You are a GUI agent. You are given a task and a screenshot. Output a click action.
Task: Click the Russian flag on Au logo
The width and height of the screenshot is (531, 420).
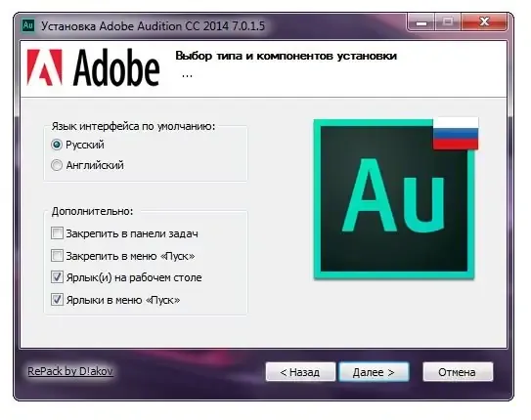coord(456,133)
